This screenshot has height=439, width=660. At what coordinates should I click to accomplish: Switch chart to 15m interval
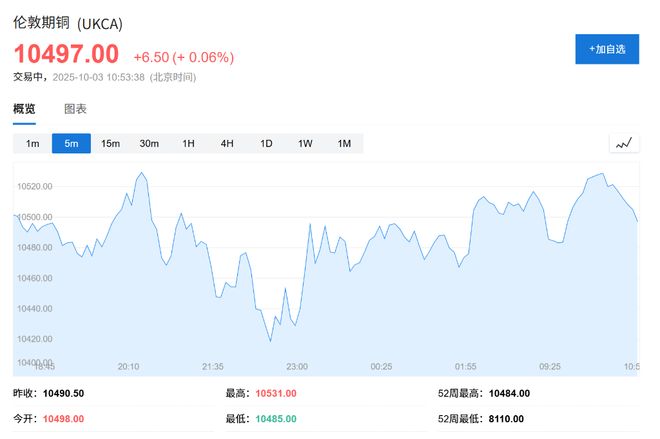tap(110, 144)
